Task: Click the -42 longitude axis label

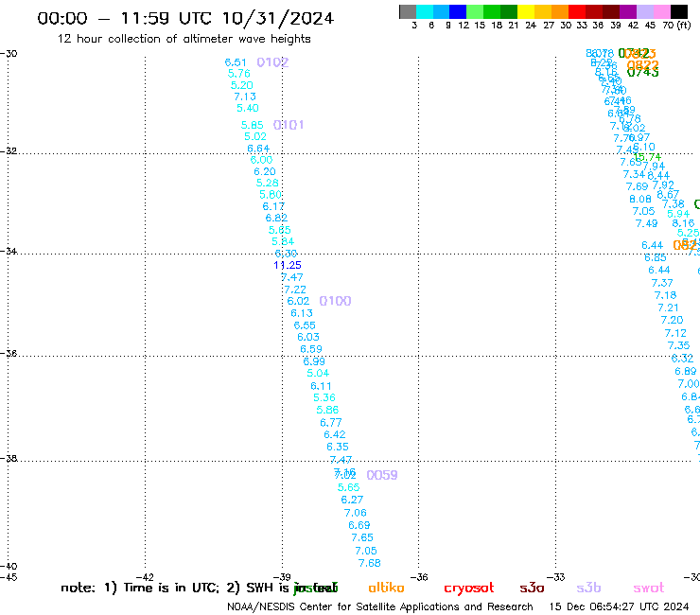Action: pos(145,577)
